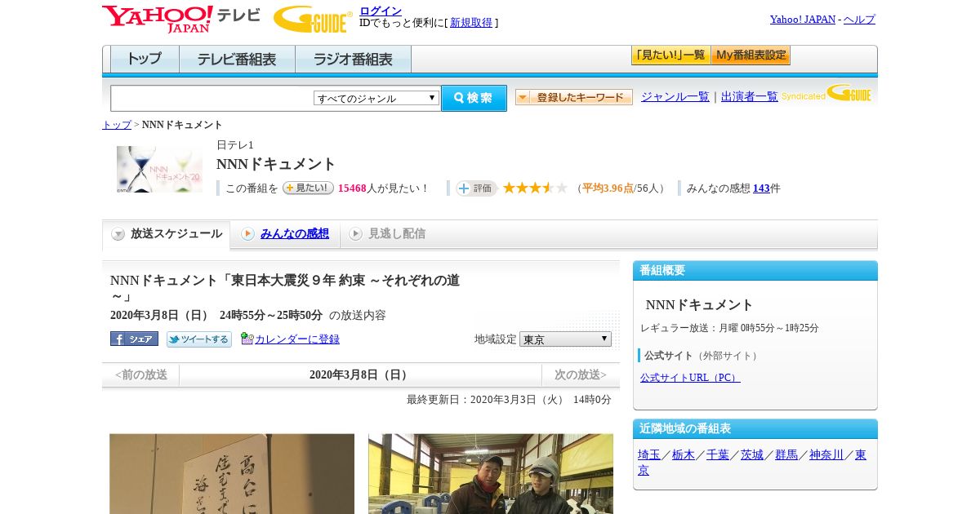Expand the すべてのジャンル genre dropdown
The image size is (980, 514).
[376, 98]
